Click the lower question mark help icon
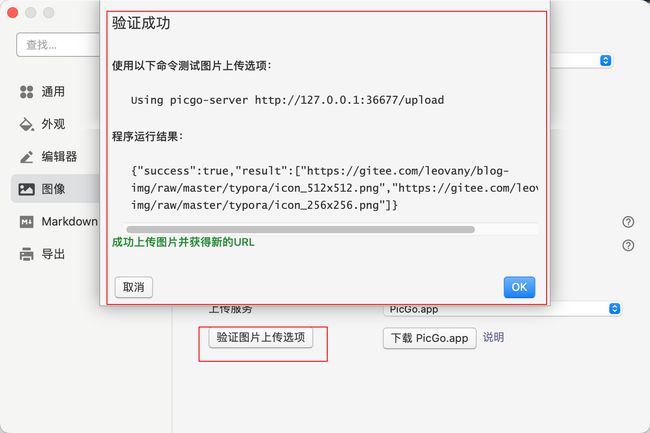Viewport: 650px width, 433px height. [628, 246]
